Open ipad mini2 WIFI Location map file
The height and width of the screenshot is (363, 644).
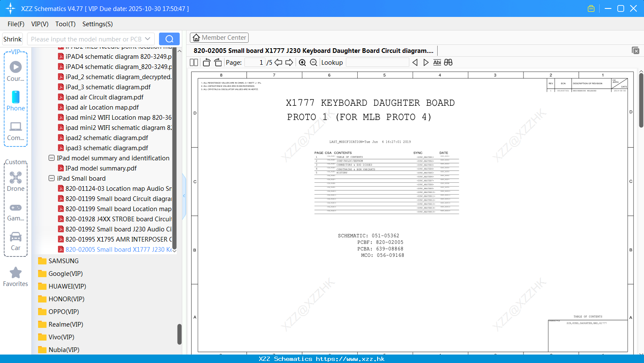[115, 117]
